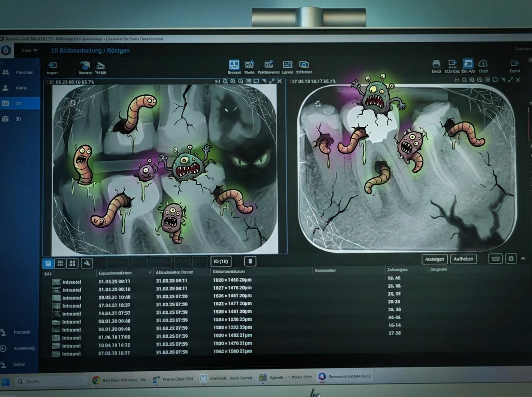The height and width of the screenshot is (397, 532).
Task: Click sort arrow on the acquisition date column
Action: pyautogui.click(x=151, y=272)
